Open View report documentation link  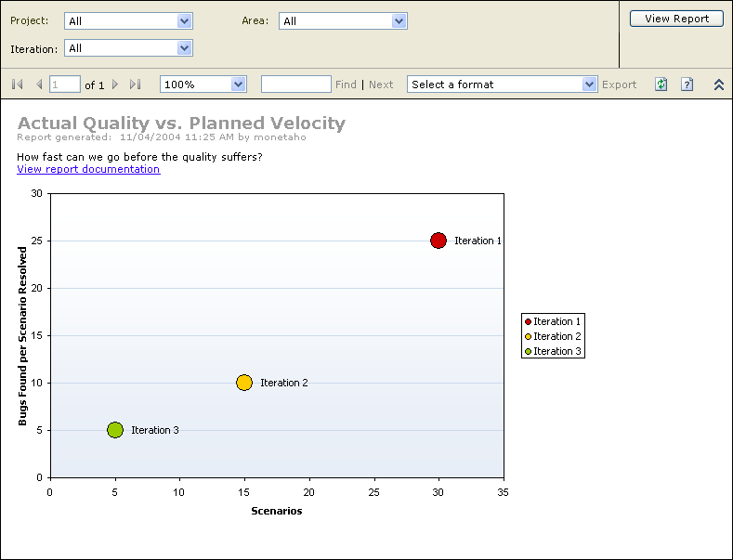coord(88,169)
